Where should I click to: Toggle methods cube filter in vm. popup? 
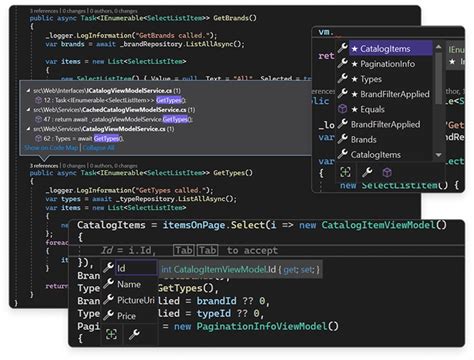pos(387,172)
